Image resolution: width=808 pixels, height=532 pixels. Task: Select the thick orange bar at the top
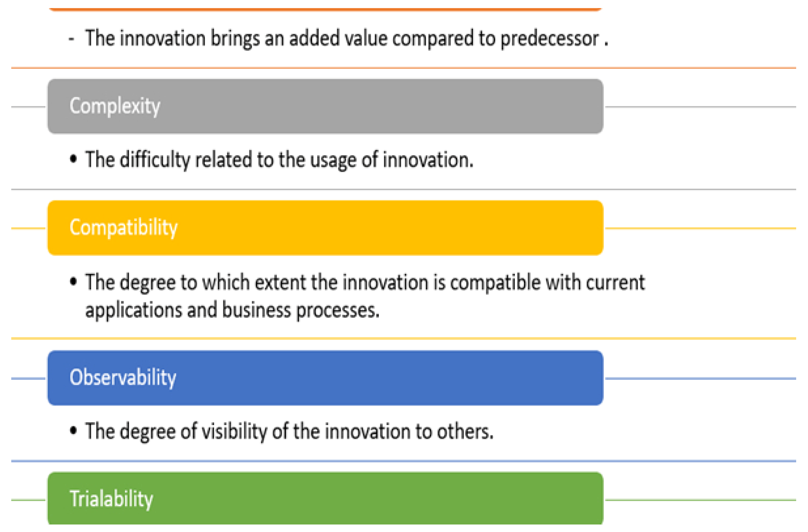tap(325, 10)
